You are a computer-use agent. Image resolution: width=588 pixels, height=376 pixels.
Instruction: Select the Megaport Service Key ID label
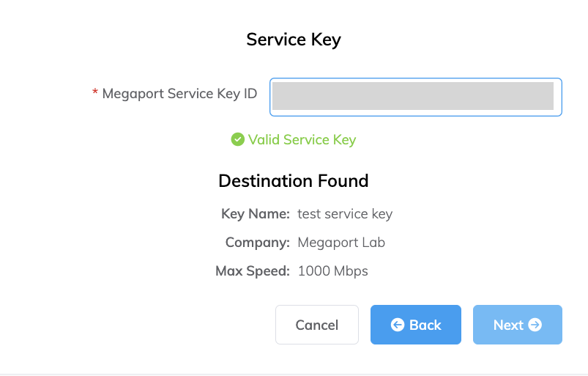coord(179,93)
